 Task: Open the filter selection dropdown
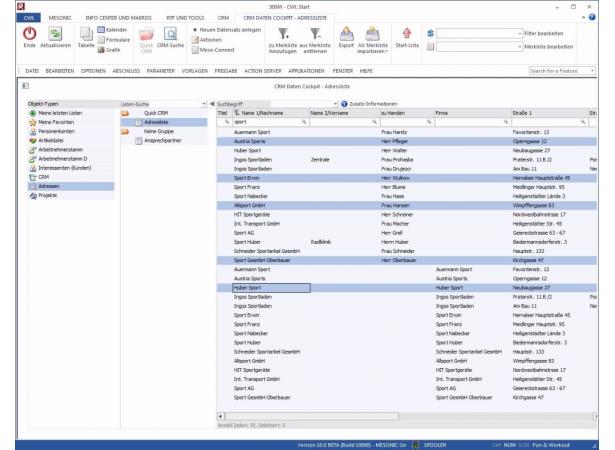tap(520, 33)
